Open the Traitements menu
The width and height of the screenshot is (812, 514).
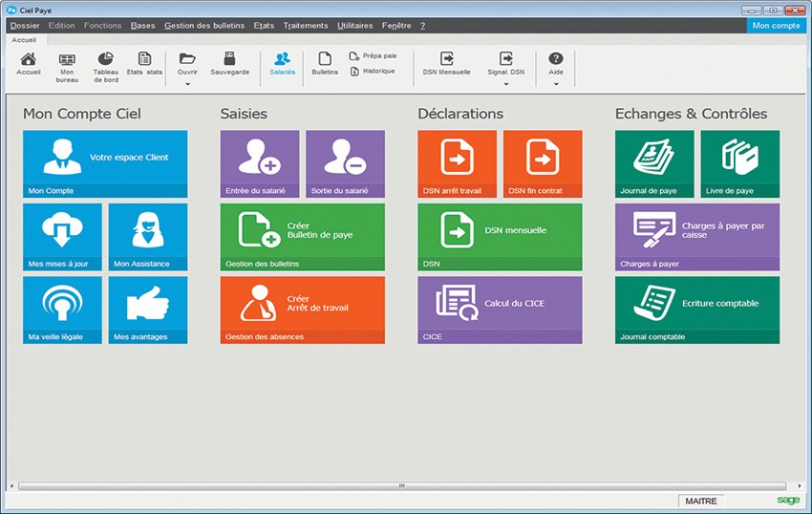[x=305, y=26]
